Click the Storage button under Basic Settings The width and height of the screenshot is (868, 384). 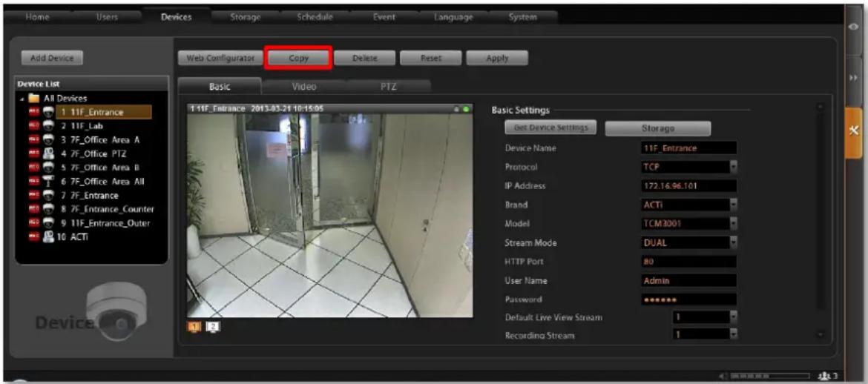(657, 128)
